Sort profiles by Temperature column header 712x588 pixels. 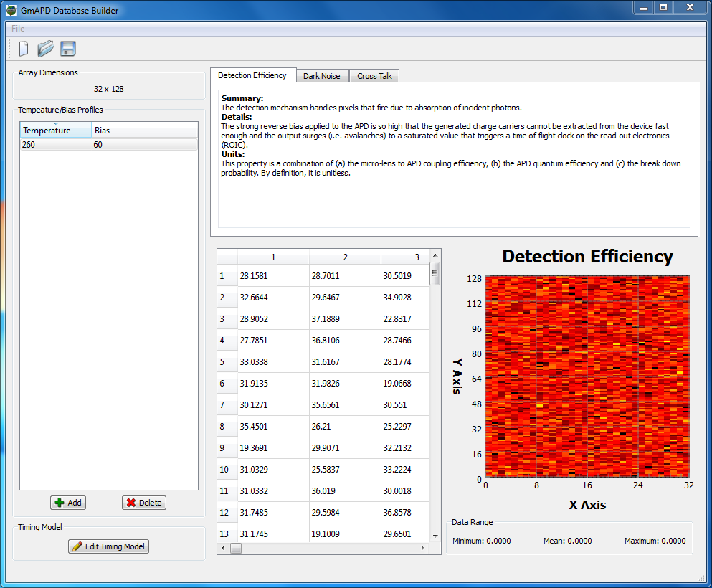(55, 131)
